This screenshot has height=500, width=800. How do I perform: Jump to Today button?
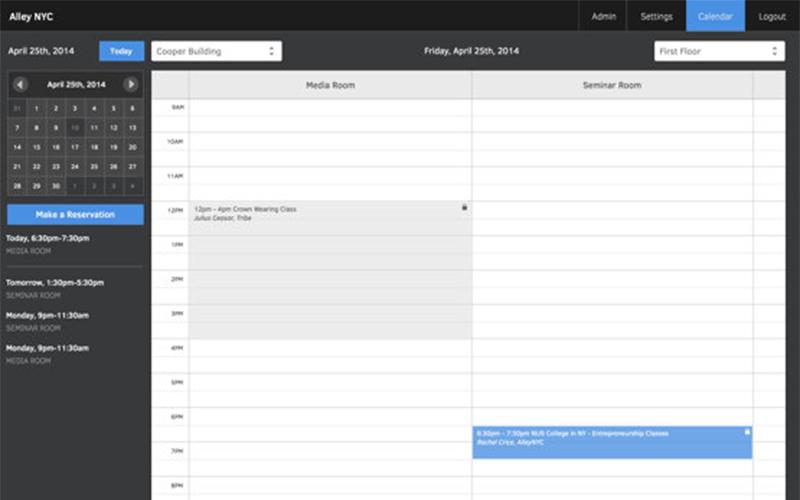[x=121, y=51]
